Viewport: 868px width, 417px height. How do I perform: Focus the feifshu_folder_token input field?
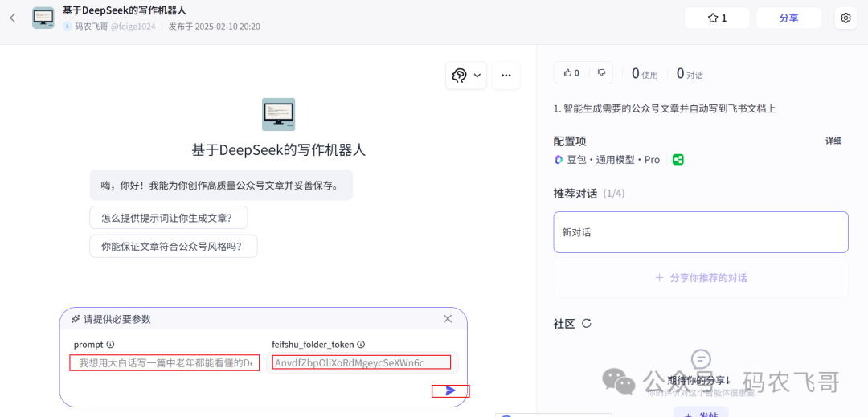click(x=362, y=363)
